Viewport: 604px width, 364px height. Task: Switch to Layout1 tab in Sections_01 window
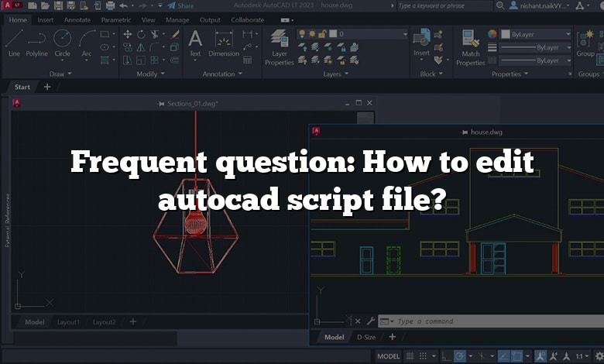pos(68,322)
